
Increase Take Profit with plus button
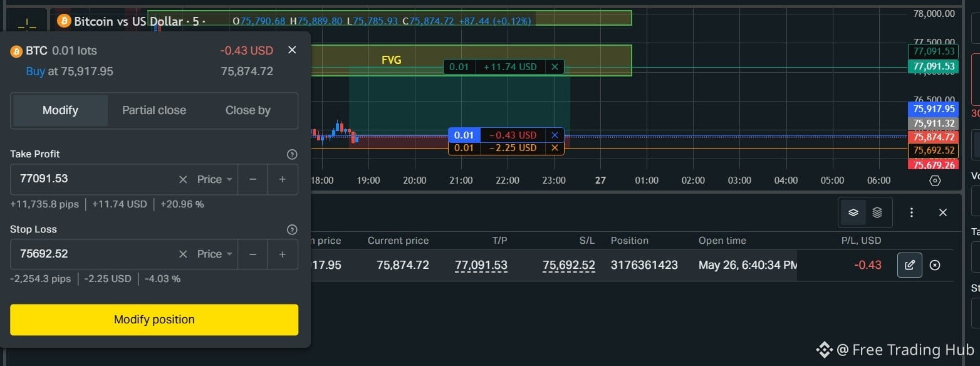[x=283, y=179]
